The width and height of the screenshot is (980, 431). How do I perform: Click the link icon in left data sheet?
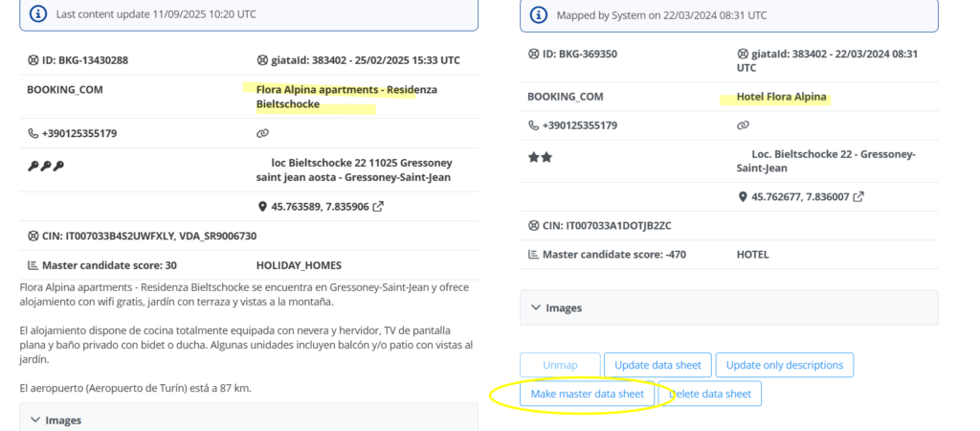click(x=263, y=134)
